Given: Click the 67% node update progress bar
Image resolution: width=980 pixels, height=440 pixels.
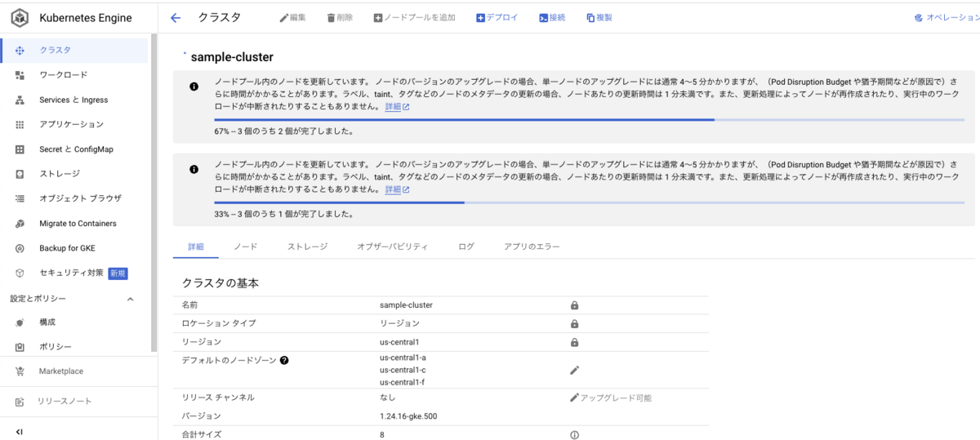Looking at the screenshot, I should tap(589, 120).
